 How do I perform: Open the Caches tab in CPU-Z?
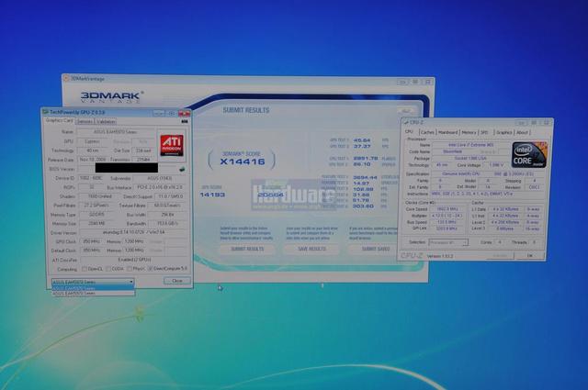427,132
